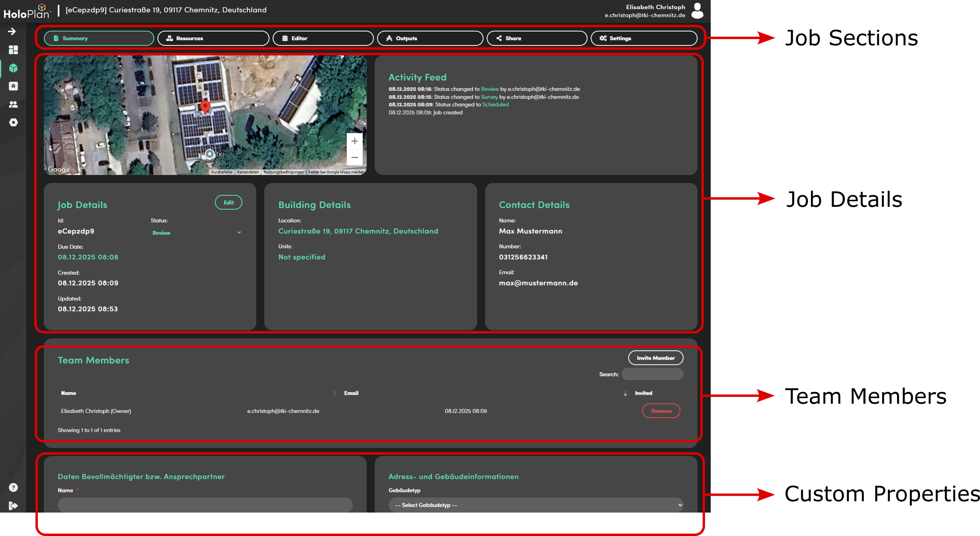Click the Edit button in Job Details
The height and width of the screenshot is (536, 980).
(x=228, y=202)
